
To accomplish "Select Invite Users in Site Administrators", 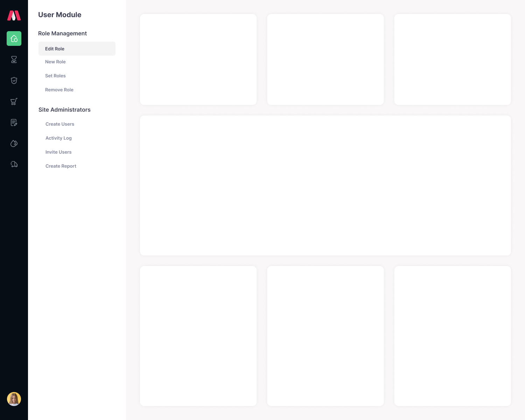I will pos(58,152).
